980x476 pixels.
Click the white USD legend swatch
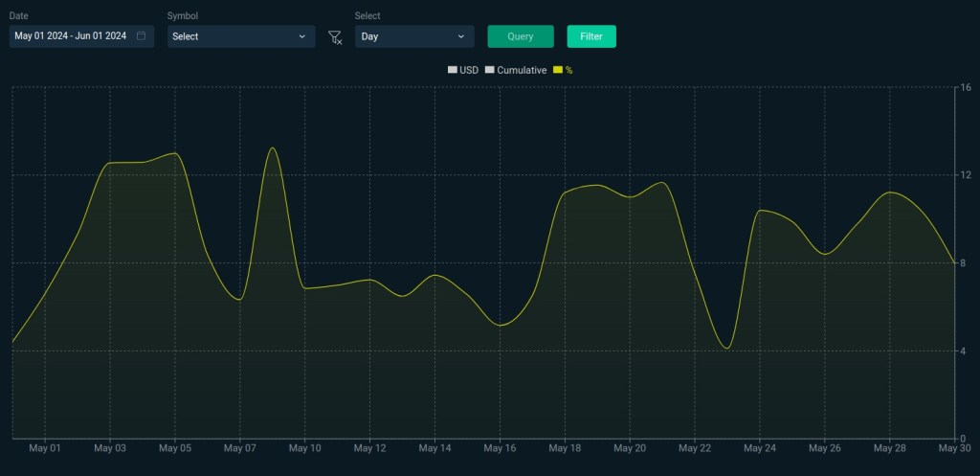(453, 70)
